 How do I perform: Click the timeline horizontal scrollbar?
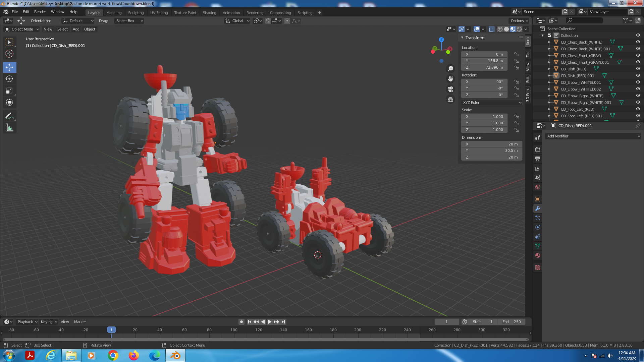click(x=265, y=340)
